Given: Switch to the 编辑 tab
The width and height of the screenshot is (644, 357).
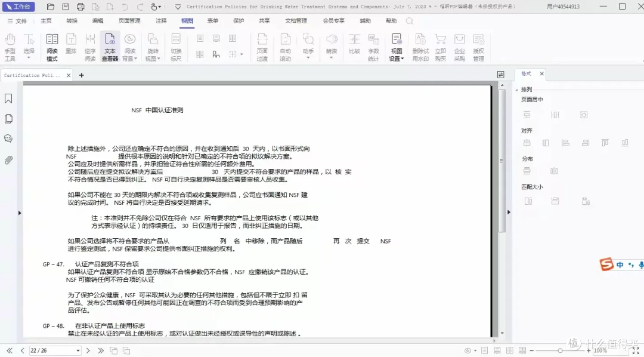Looking at the screenshot, I should [x=98, y=20].
